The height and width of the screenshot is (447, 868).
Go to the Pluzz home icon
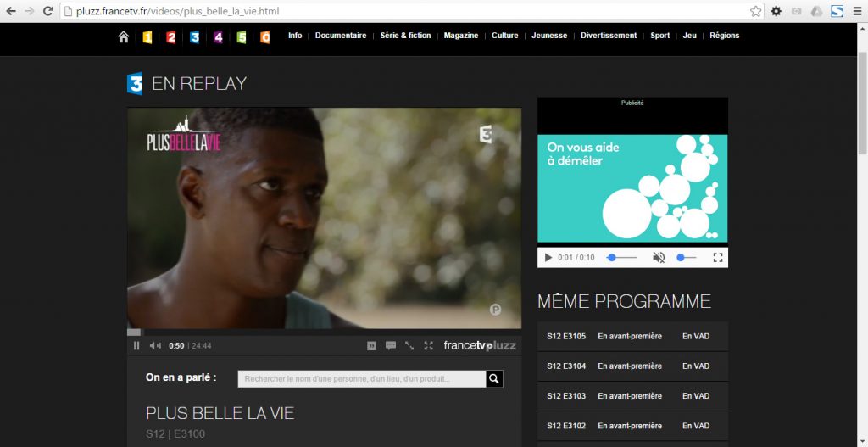(x=124, y=36)
